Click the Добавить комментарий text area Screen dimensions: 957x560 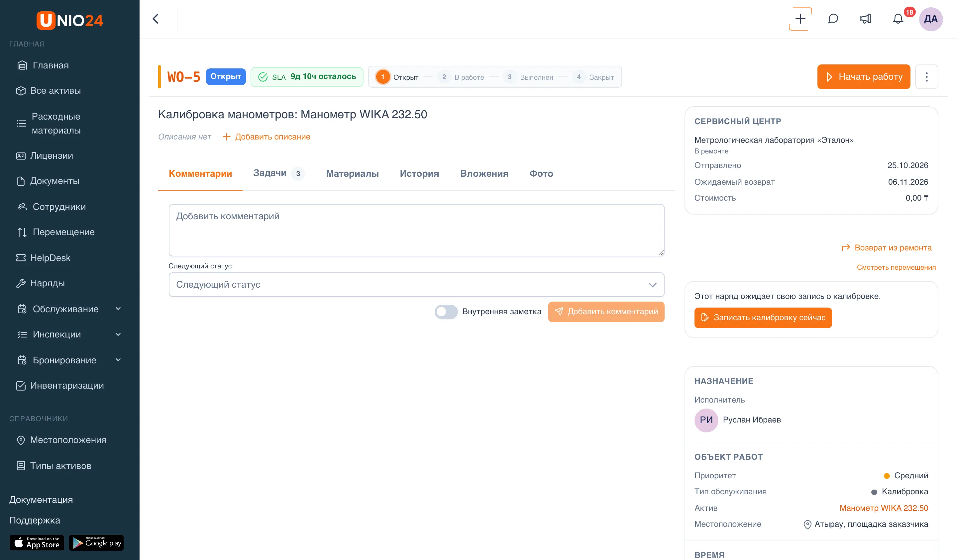point(416,230)
